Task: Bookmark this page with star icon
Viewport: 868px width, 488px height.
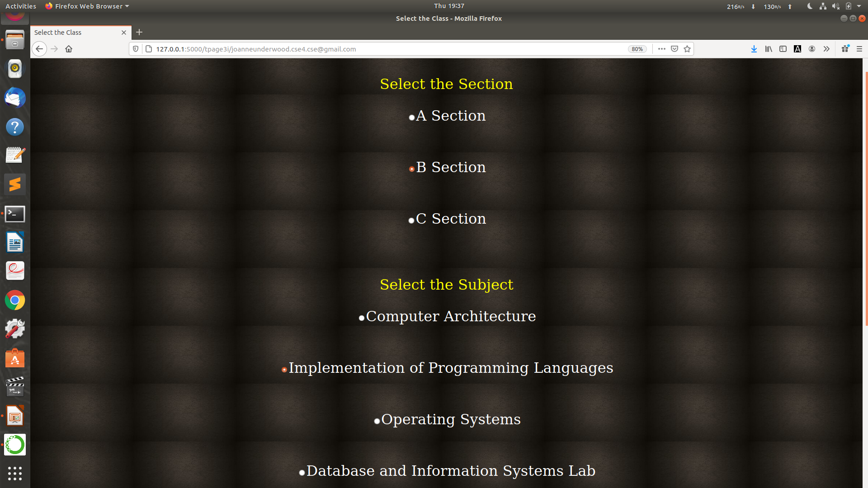Action: pos(687,49)
